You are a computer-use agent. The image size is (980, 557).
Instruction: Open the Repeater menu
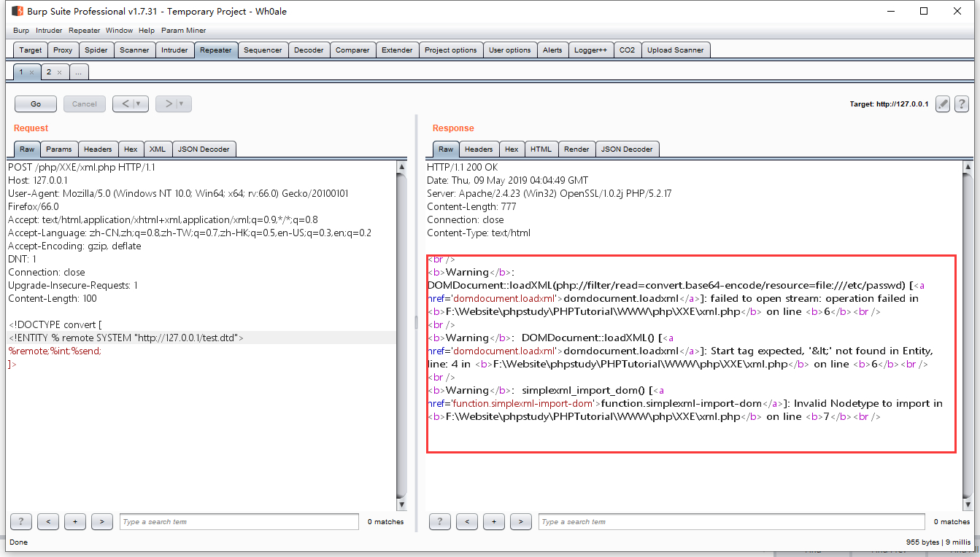[85, 31]
